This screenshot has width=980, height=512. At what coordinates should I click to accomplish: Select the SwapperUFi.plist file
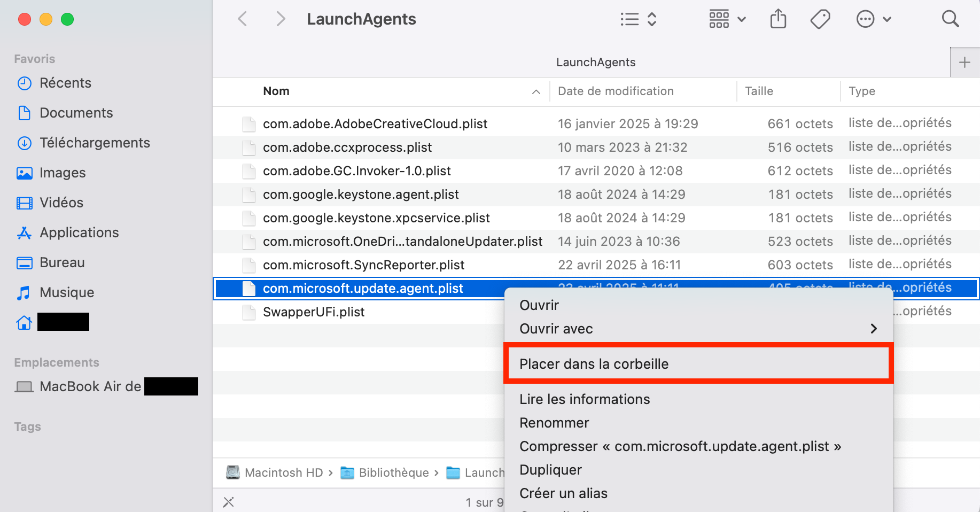314,312
